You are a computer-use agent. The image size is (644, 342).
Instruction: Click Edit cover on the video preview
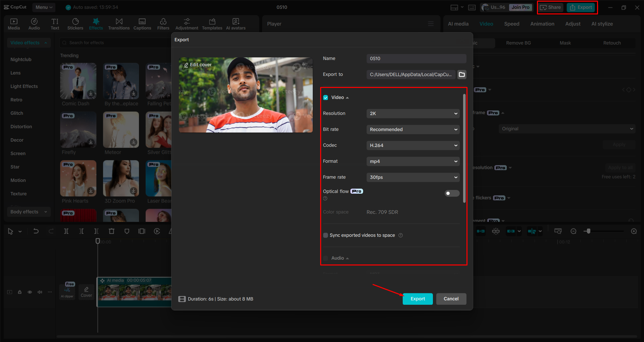198,64
